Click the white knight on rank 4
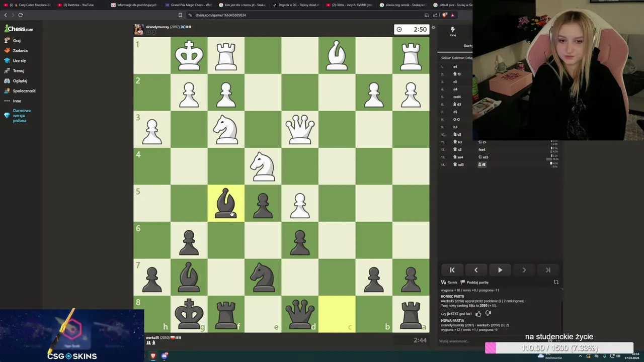The image size is (644, 362). click(263, 166)
